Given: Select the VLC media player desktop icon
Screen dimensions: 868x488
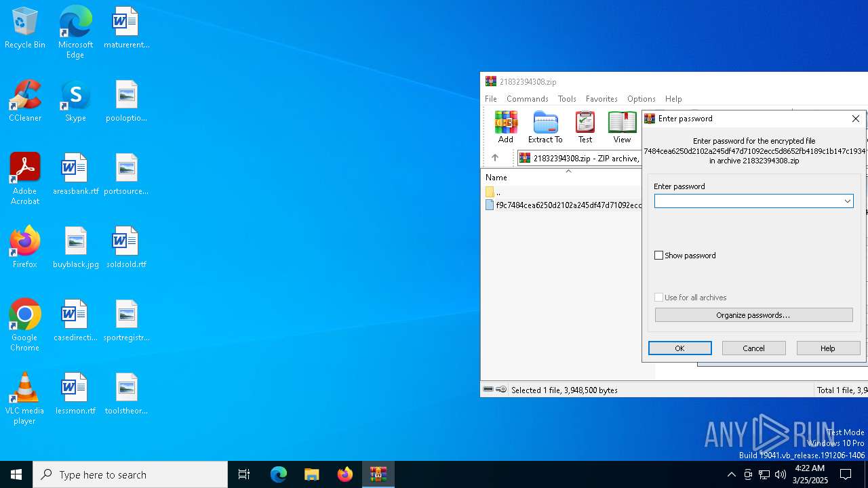Looking at the screenshot, I should [25, 399].
